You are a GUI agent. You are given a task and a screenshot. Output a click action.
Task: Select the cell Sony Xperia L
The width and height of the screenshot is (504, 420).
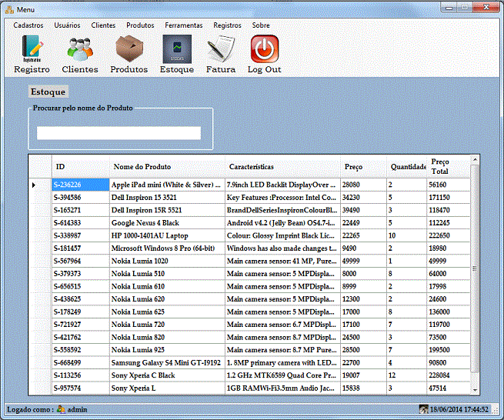pos(167,388)
